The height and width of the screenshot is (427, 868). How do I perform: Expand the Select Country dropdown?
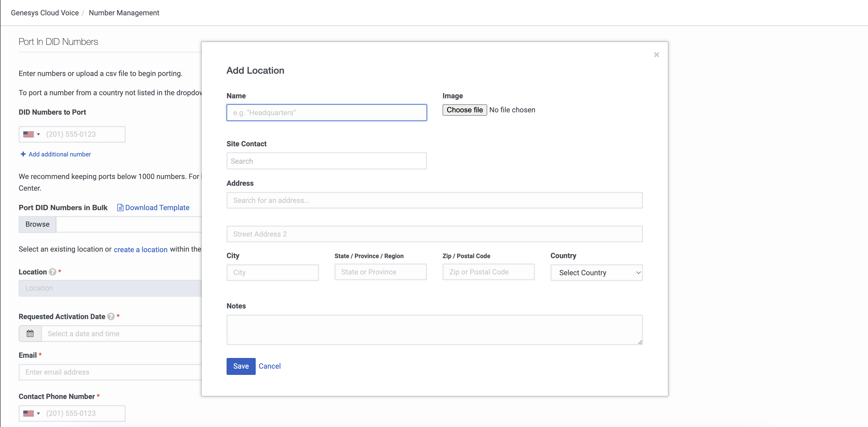click(x=596, y=272)
